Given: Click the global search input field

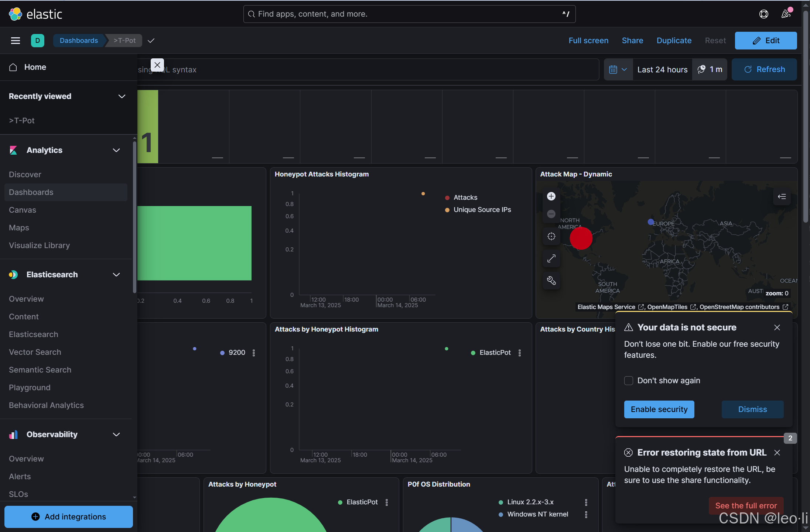Looking at the screenshot, I should coord(406,14).
